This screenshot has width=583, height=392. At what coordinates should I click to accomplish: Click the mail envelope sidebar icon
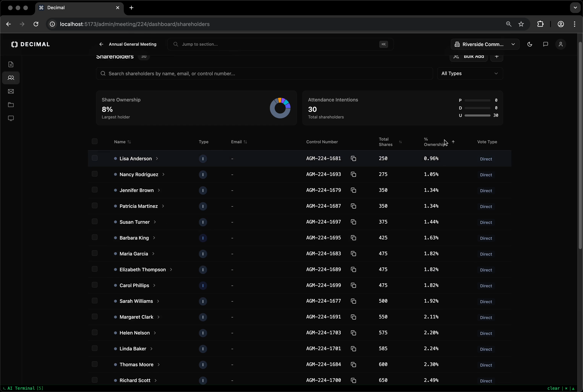click(x=11, y=91)
